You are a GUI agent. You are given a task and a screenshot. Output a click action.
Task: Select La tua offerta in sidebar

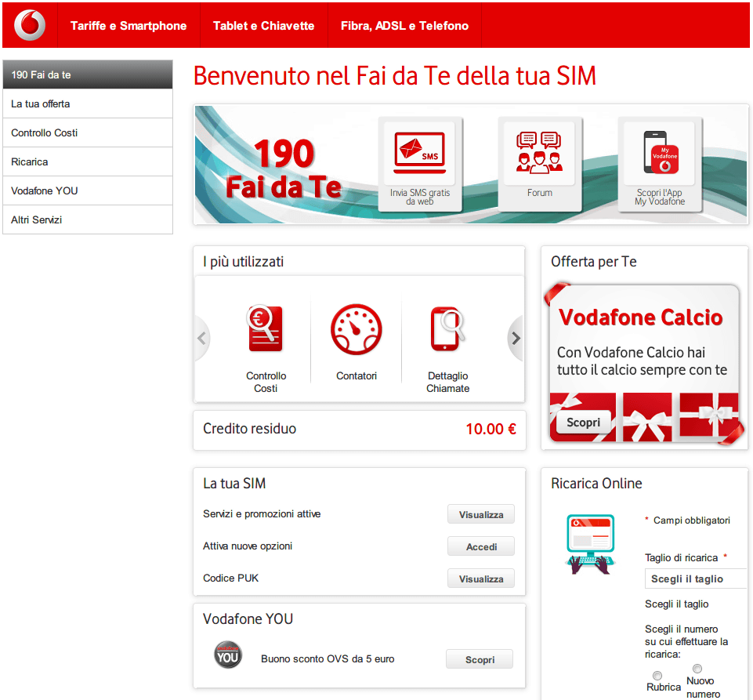88,103
